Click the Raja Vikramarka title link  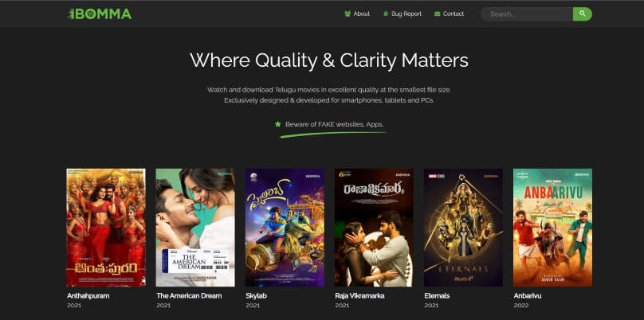click(x=359, y=296)
